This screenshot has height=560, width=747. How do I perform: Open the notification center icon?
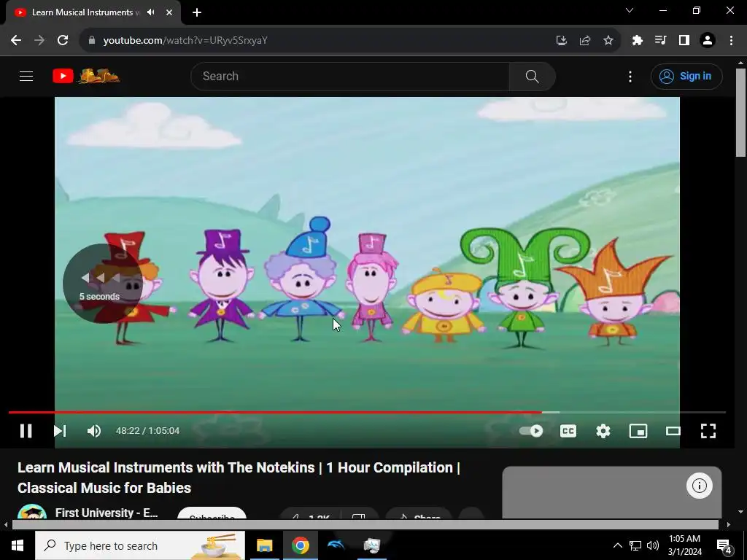tap(724, 546)
